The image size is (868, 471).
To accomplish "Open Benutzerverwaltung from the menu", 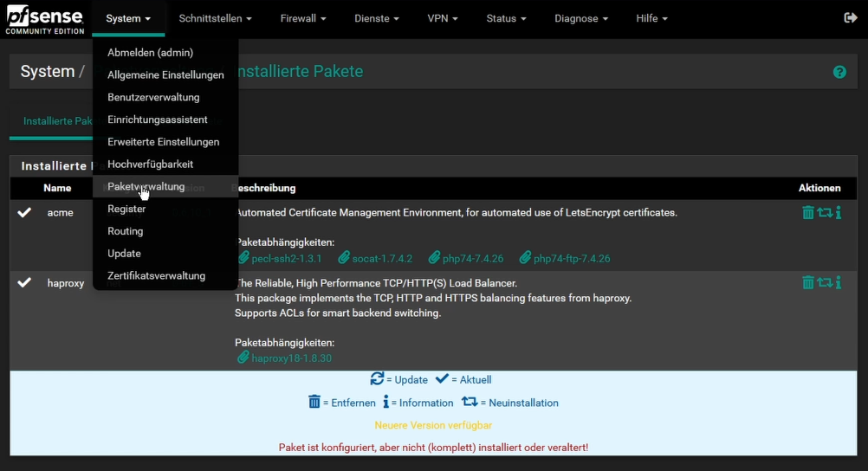I will pos(165,98).
